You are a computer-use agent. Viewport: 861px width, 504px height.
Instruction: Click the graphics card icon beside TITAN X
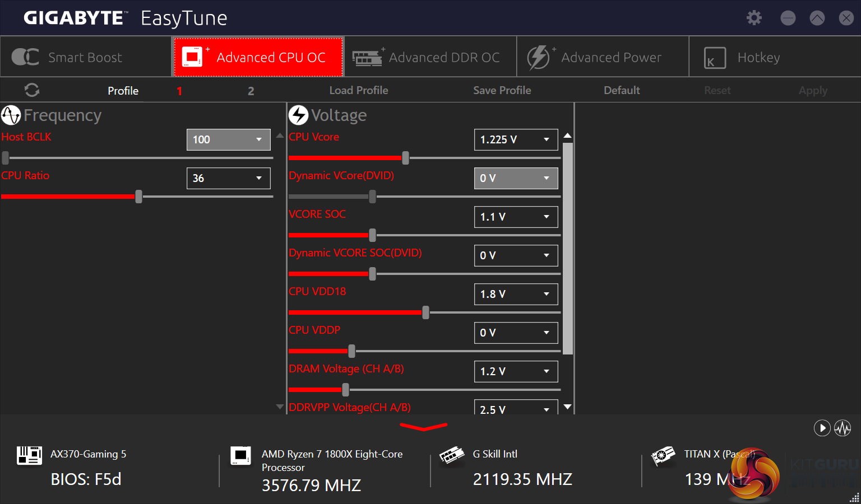pos(663,456)
